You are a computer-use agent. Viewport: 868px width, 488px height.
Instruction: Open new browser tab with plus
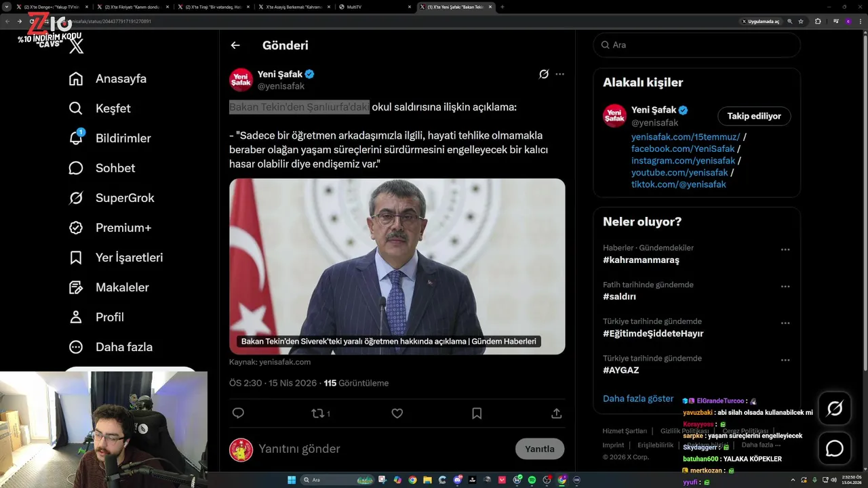click(502, 7)
